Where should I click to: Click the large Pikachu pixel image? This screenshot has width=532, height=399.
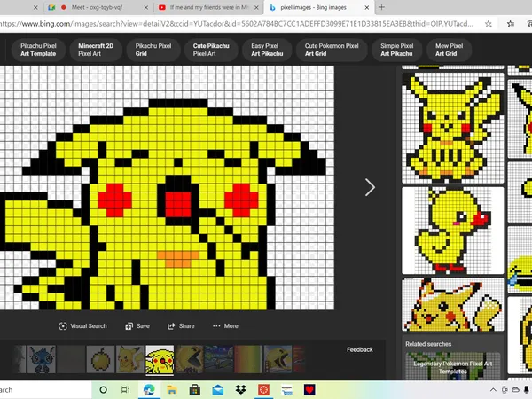point(167,188)
